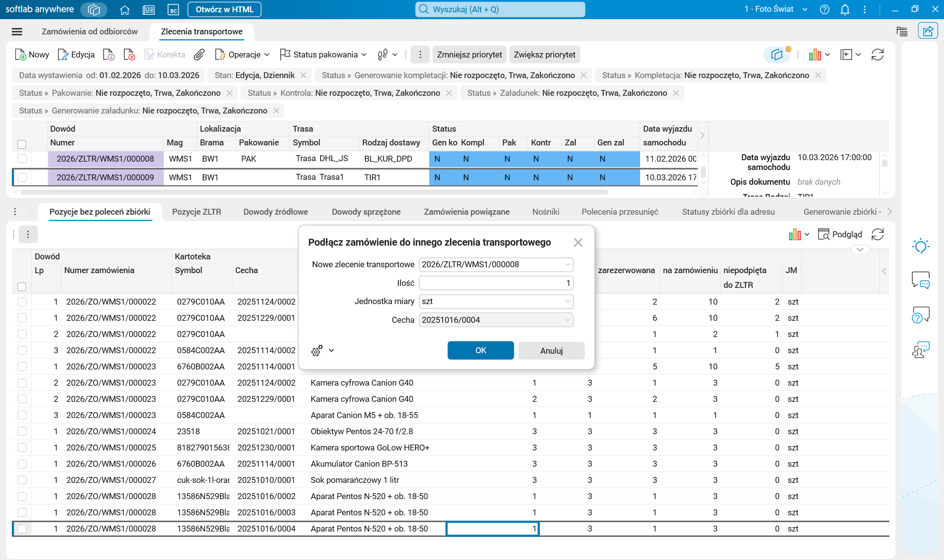Check the box for row 2026/ZLTR/WMS1/000008
Image resolution: width=944 pixels, height=560 pixels.
coord(22,159)
